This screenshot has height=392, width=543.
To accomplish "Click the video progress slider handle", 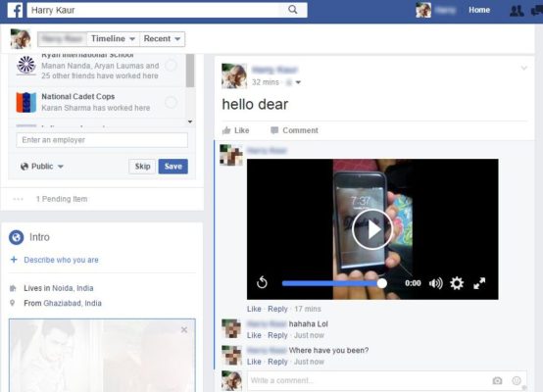I will click(381, 283).
